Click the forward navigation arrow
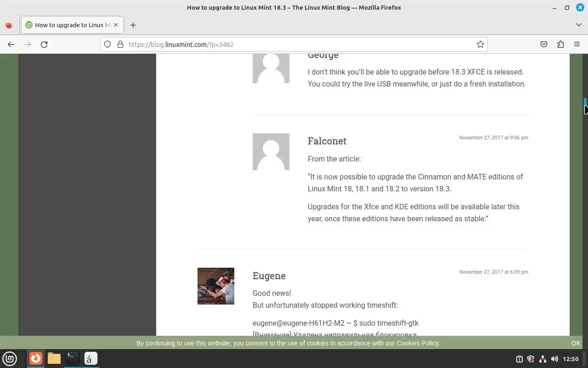The image size is (588, 368). (28, 44)
